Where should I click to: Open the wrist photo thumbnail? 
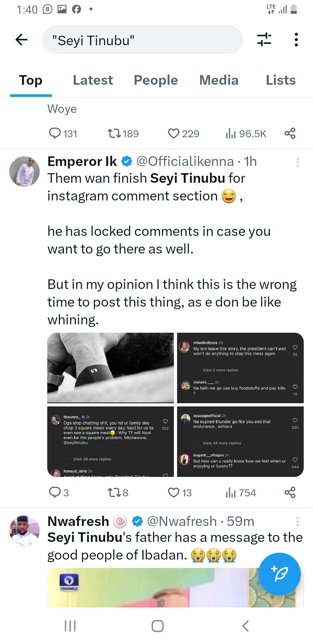[x=110, y=368]
